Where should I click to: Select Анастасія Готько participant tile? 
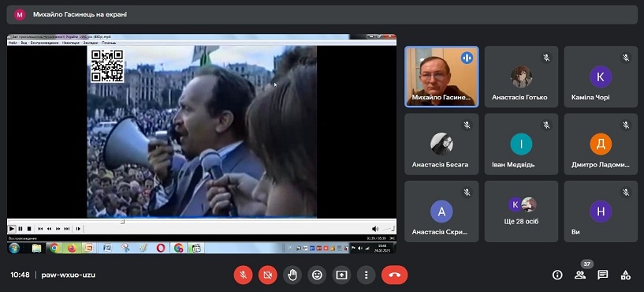521,77
